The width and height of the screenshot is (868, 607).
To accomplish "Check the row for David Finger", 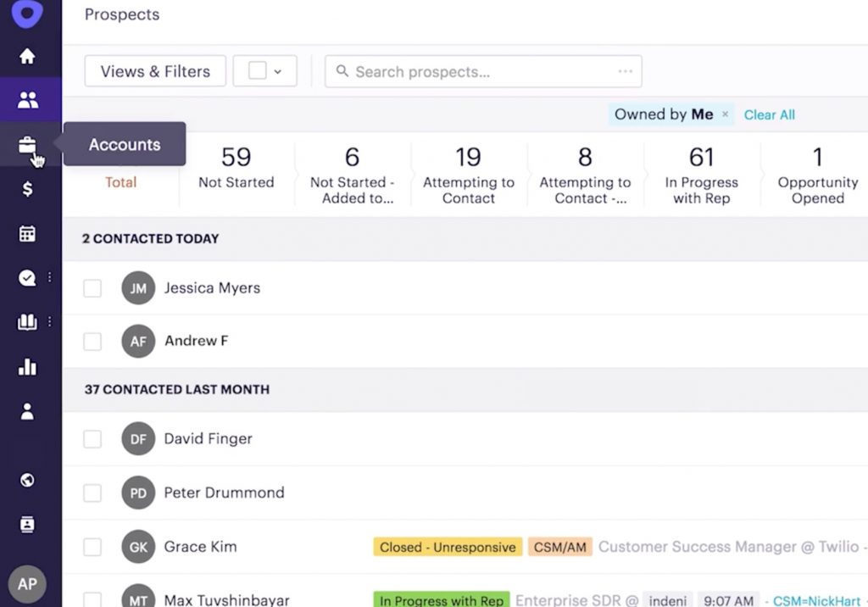I will 92,439.
